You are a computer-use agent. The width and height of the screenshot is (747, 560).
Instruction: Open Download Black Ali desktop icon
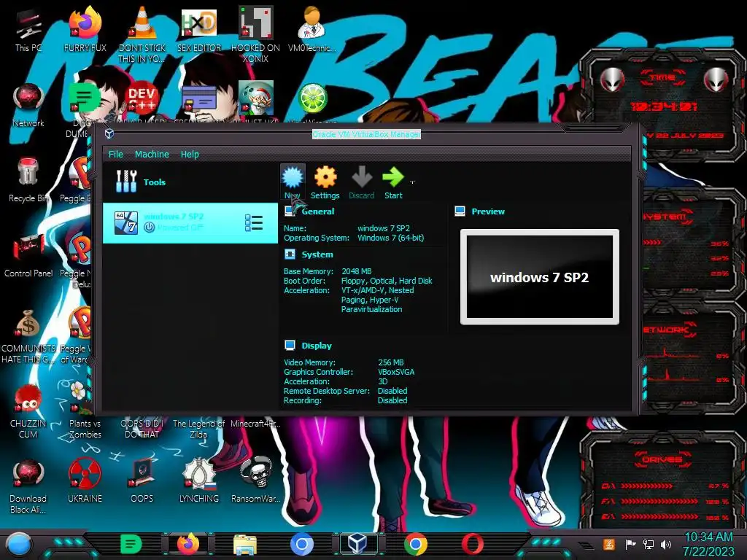28,486
